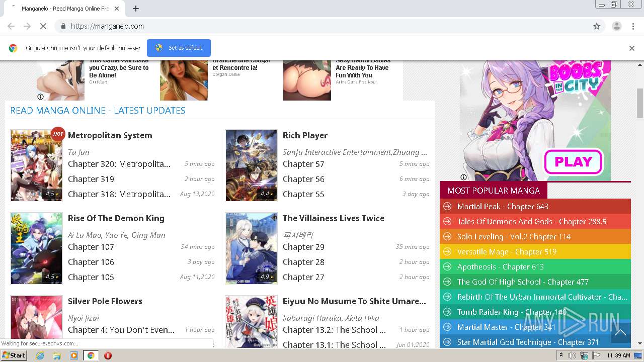
Task: Open Rich Player Chapter 55
Action: coord(303,194)
